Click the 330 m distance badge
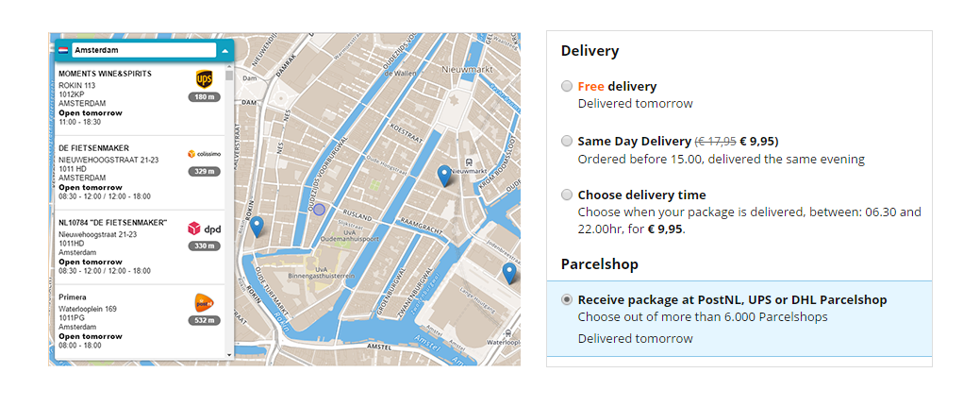The height and width of the screenshot is (407, 980). 205,246
